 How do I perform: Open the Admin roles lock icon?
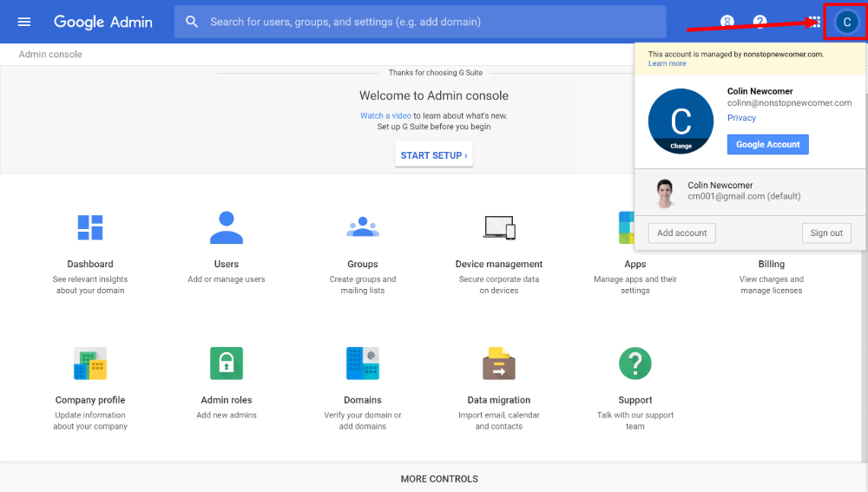[x=227, y=364]
